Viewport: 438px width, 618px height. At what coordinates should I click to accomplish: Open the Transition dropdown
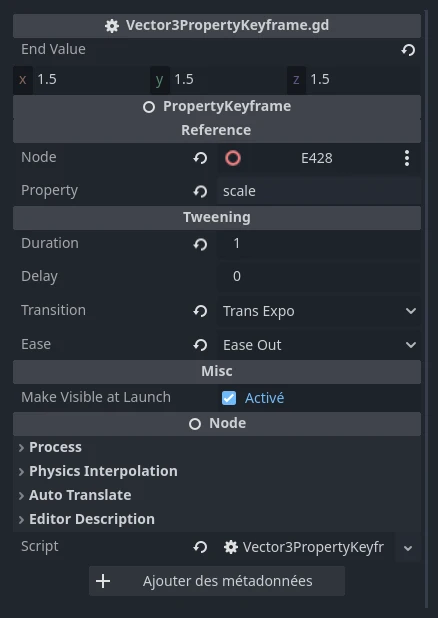319,311
